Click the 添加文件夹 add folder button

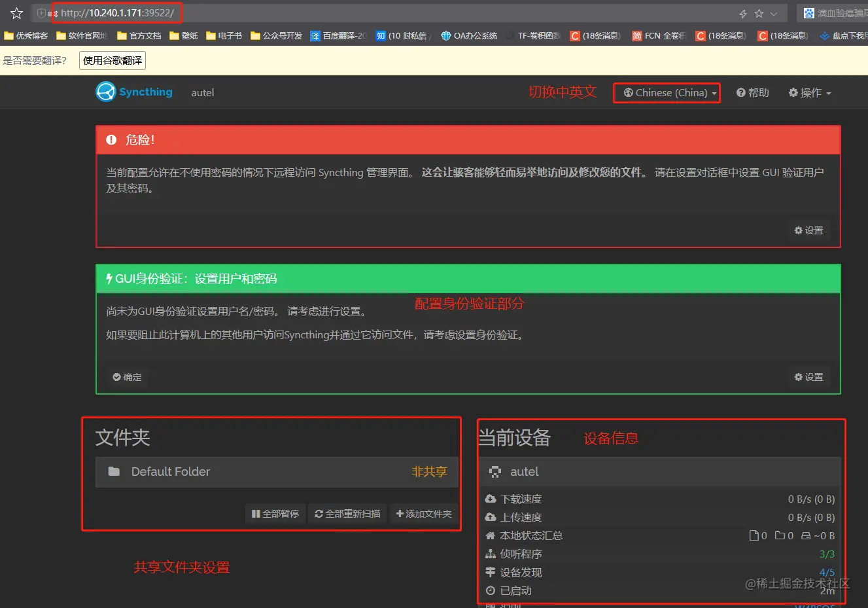point(424,514)
